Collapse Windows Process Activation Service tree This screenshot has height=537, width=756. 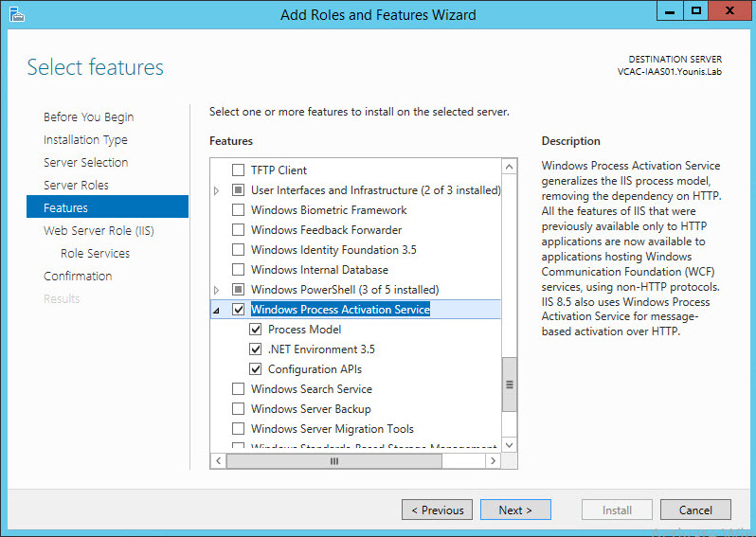tap(217, 310)
